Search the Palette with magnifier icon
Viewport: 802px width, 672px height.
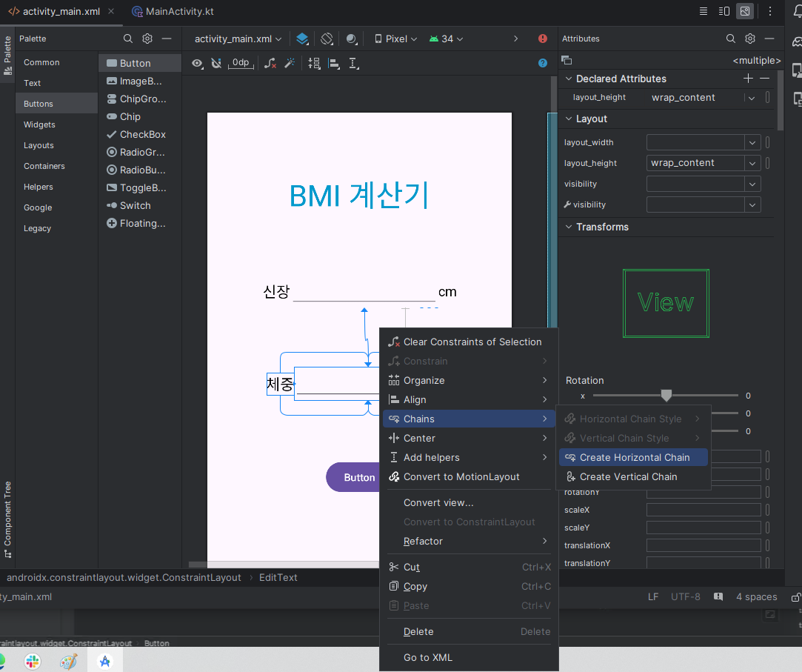pos(128,39)
